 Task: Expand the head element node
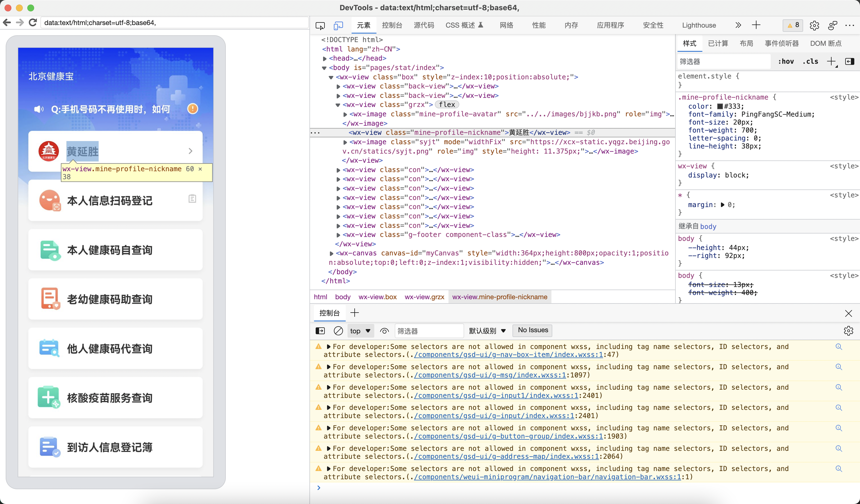[x=324, y=58]
